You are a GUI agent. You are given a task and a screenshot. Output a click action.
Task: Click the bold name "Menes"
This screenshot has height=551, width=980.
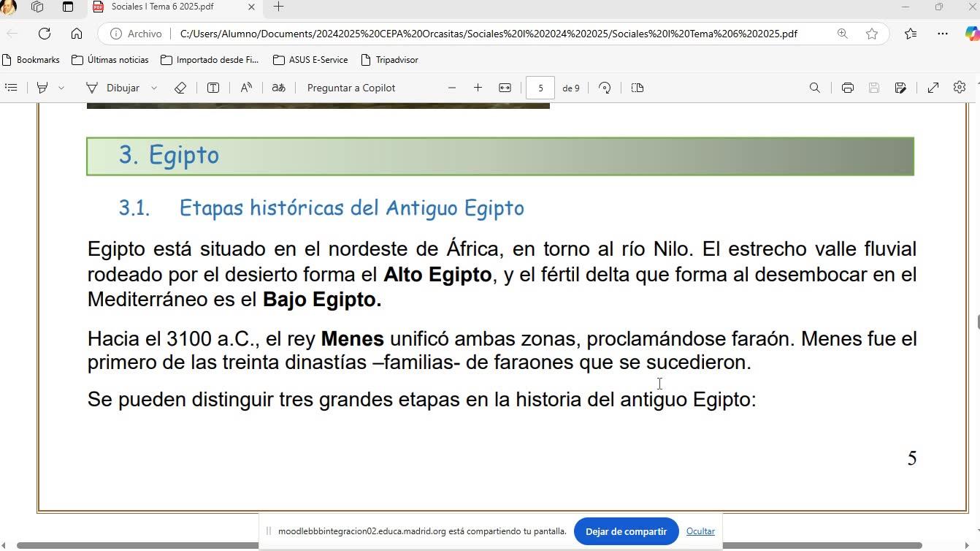point(352,338)
